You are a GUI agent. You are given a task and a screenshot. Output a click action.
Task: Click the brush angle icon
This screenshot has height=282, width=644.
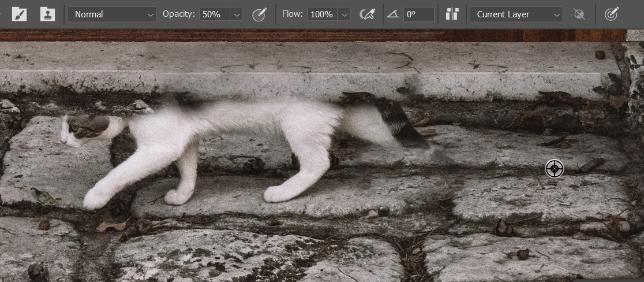click(x=393, y=14)
